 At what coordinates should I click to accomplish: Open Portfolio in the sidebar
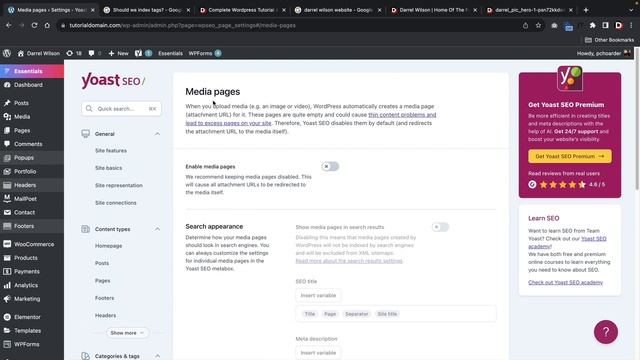[25, 171]
